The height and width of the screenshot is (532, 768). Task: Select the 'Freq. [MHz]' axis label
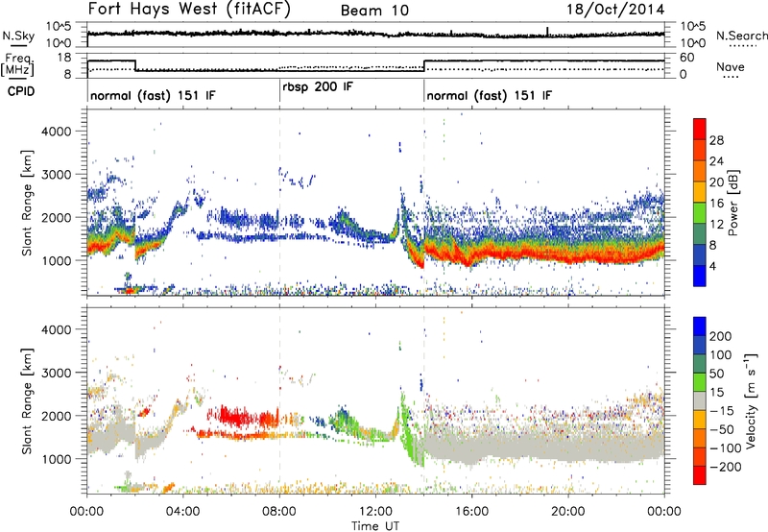tap(17, 64)
